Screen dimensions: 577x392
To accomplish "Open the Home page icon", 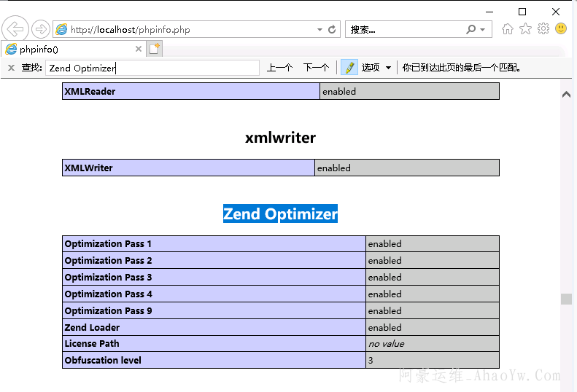I will [508, 29].
